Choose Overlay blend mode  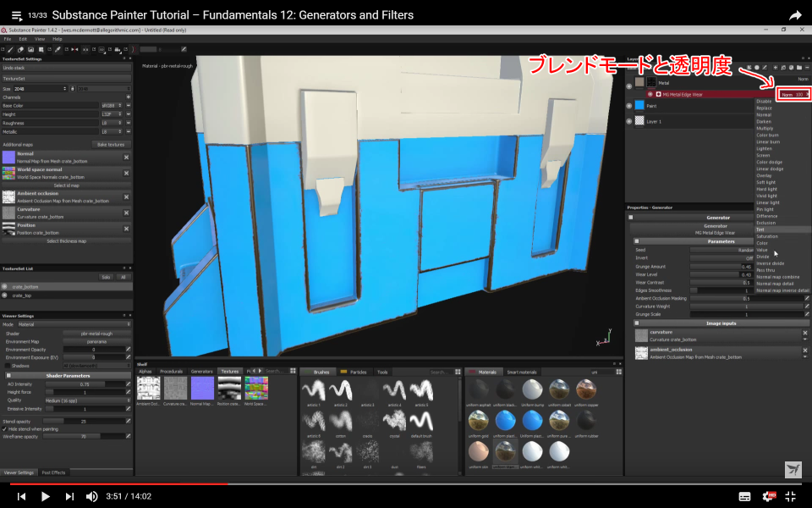(764, 175)
